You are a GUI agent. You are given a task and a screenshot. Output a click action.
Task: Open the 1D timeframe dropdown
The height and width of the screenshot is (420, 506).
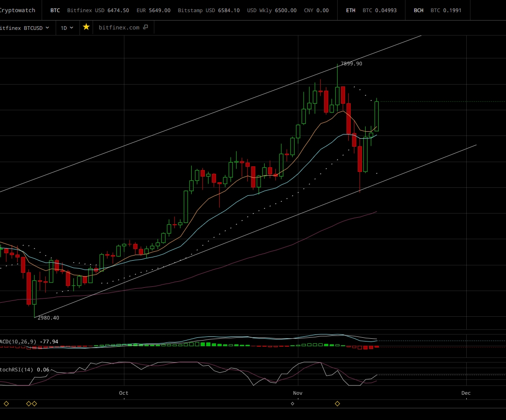[67, 28]
